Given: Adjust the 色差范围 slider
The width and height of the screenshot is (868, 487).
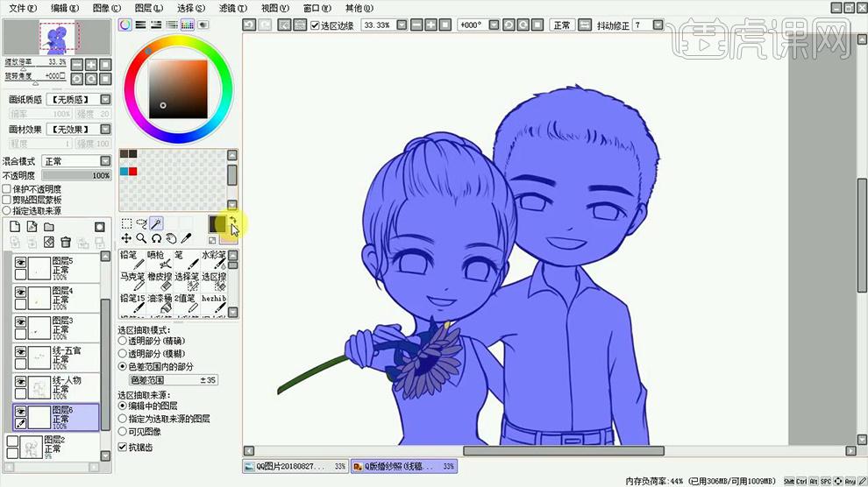Looking at the screenshot, I should (174, 380).
